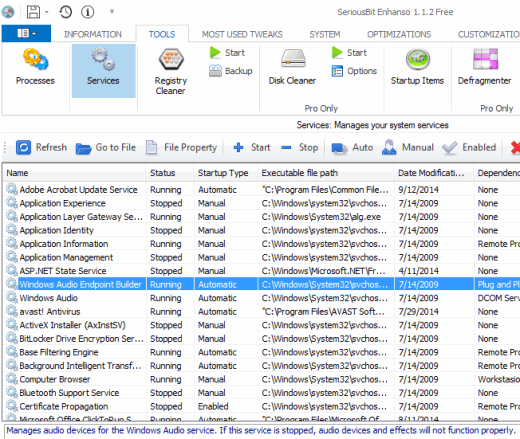Click the information (i) icon
Image resolution: width=520 pixels, height=439 pixels.
[x=88, y=12]
